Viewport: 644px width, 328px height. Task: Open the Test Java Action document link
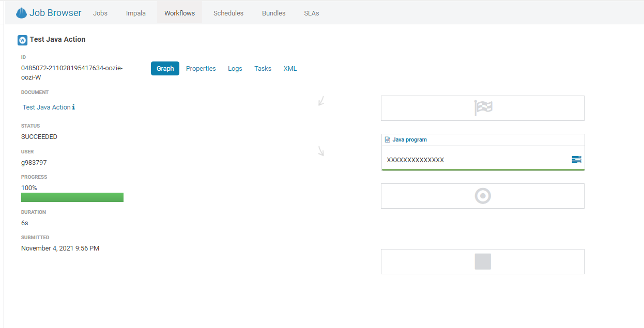(x=45, y=107)
